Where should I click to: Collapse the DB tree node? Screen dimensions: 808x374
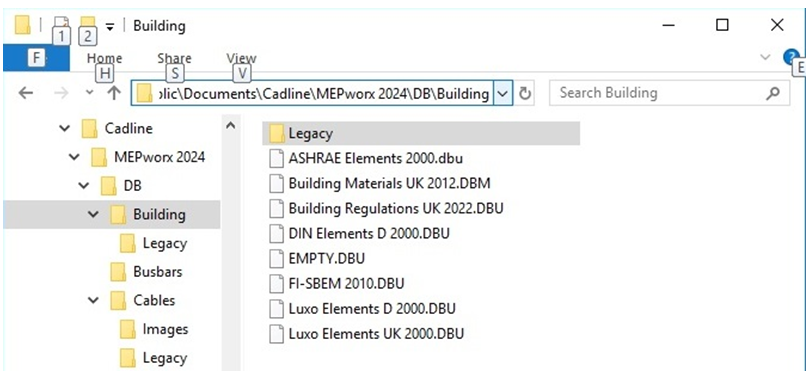click(84, 186)
